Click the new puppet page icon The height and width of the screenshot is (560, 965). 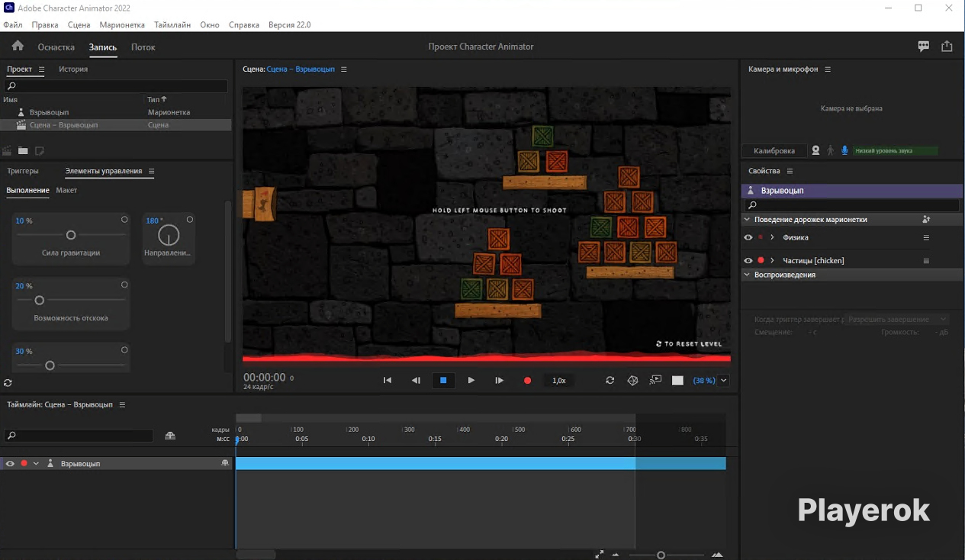(40, 150)
